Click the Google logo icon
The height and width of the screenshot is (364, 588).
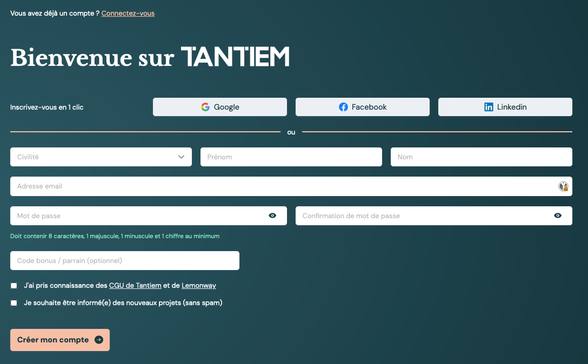[x=205, y=107]
